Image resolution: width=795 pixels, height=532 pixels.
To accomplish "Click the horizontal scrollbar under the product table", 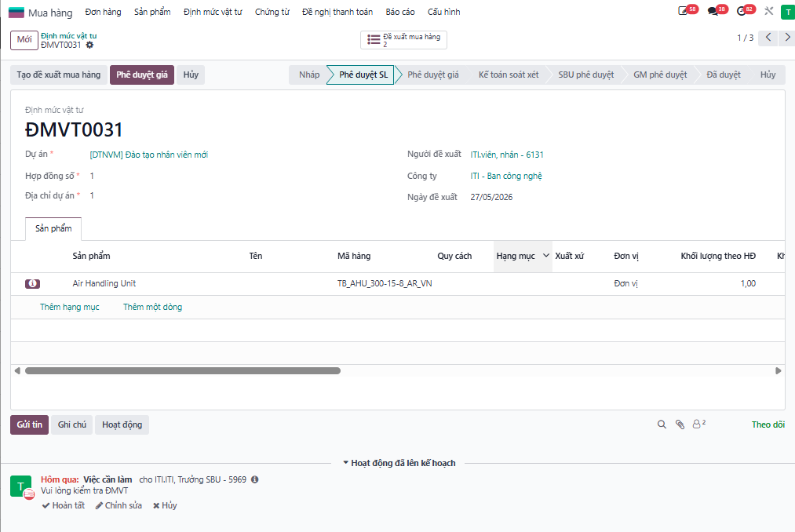I will point(183,370).
